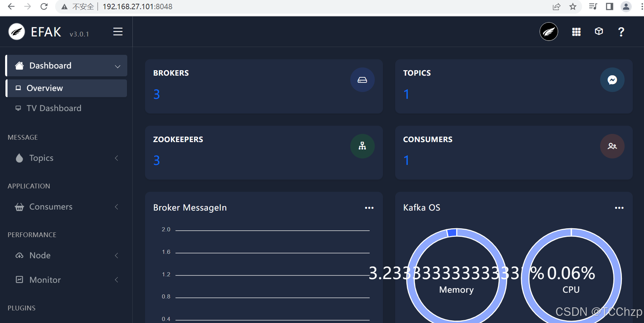This screenshot has height=323, width=644.
Task: Open Broker MessageIn options ellipsis
Action: 369,208
